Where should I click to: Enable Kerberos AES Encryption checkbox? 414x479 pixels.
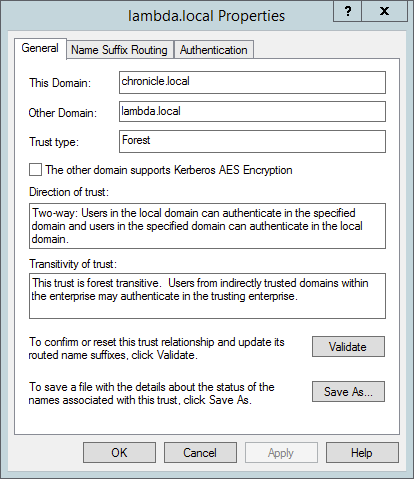pos(35,170)
